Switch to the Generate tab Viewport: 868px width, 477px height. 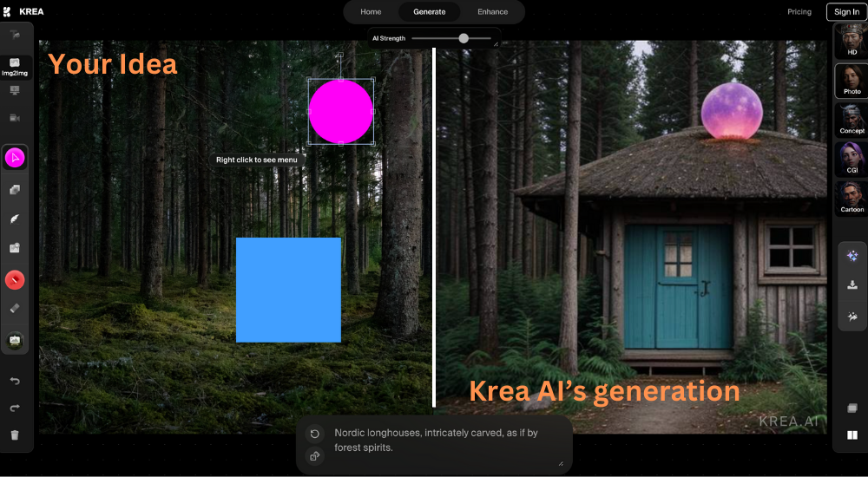coord(429,11)
